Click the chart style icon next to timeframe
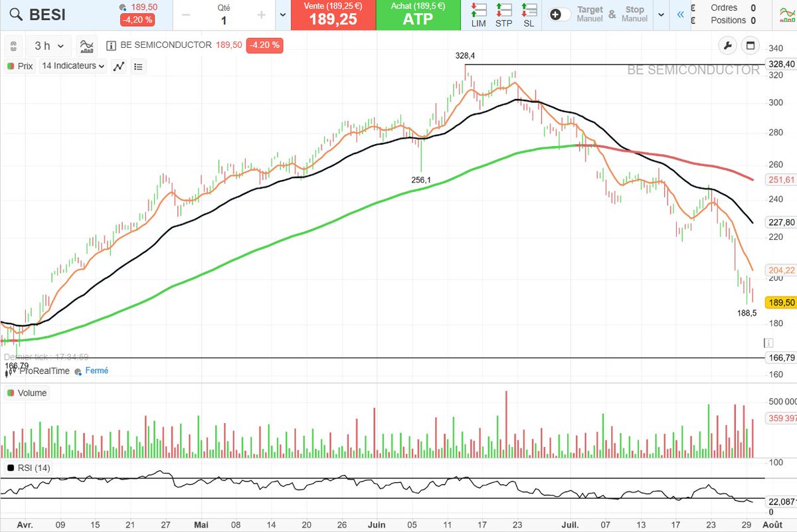 click(x=86, y=46)
